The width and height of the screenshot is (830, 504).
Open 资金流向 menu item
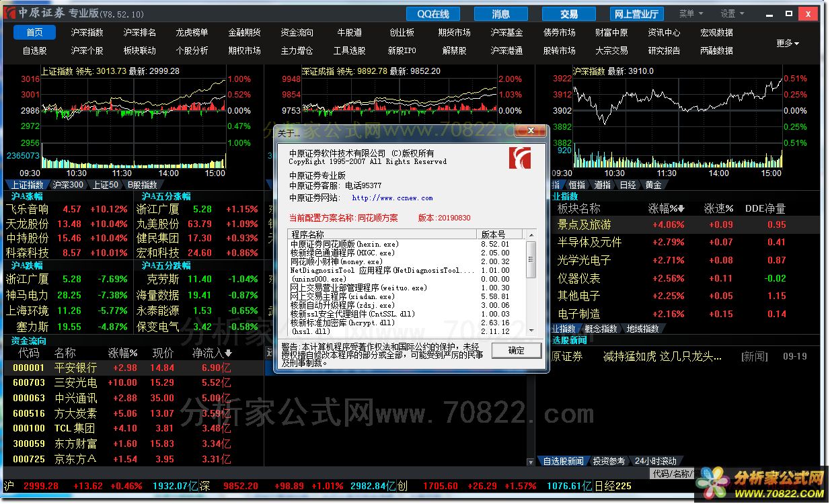[297, 32]
